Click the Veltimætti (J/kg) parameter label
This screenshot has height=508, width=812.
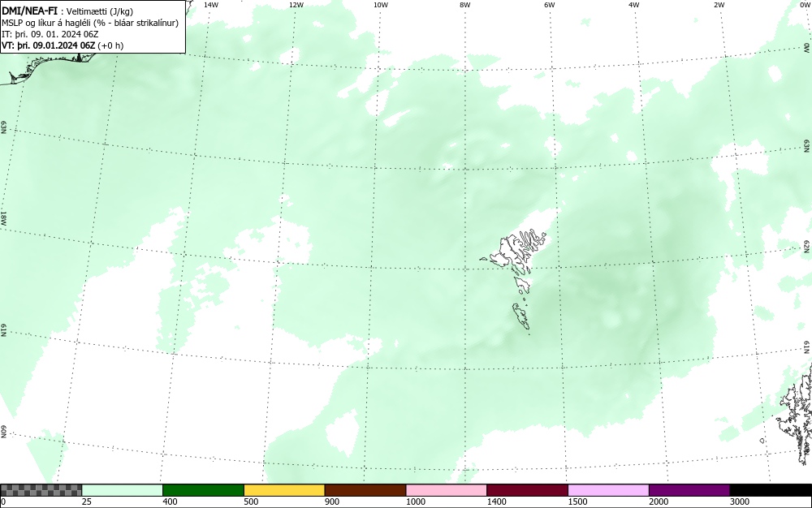pyautogui.click(x=100, y=12)
